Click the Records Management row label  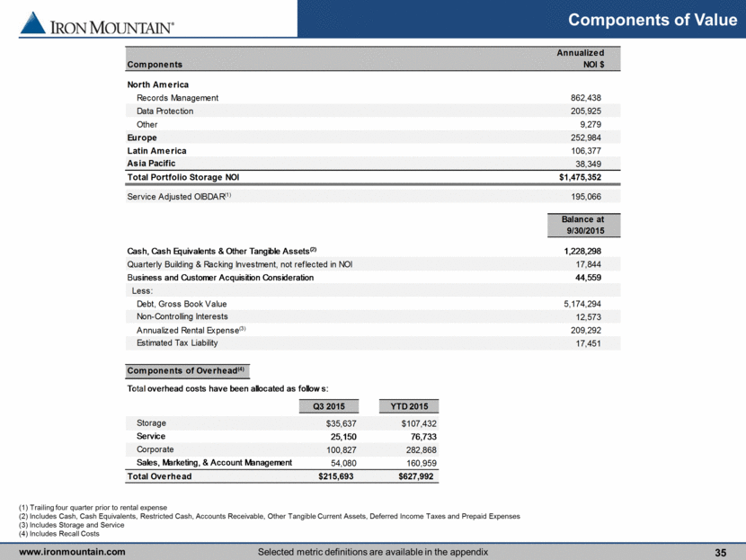click(x=177, y=98)
